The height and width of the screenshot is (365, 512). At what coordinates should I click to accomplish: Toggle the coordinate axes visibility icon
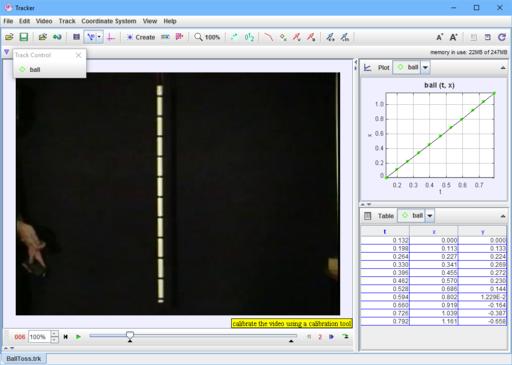(x=111, y=37)
